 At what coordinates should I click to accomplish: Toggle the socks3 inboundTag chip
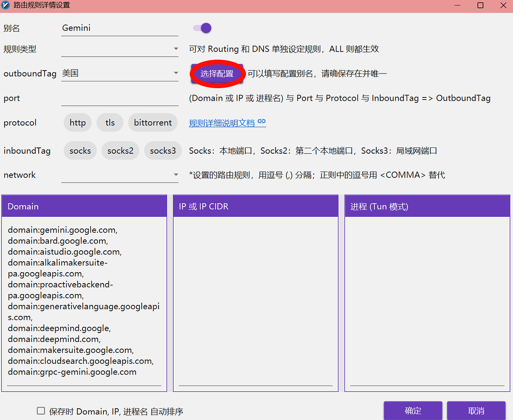point(163,151)
